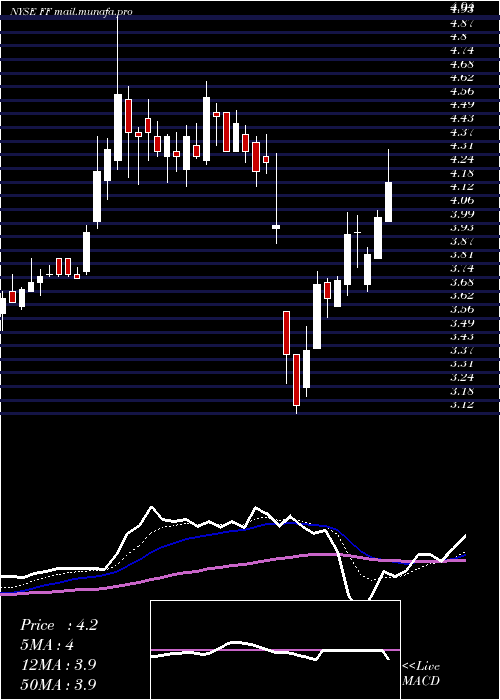Click the 4.74 price axis label
This screenshot has width=500, height=700.
click(x=461, y=50)
